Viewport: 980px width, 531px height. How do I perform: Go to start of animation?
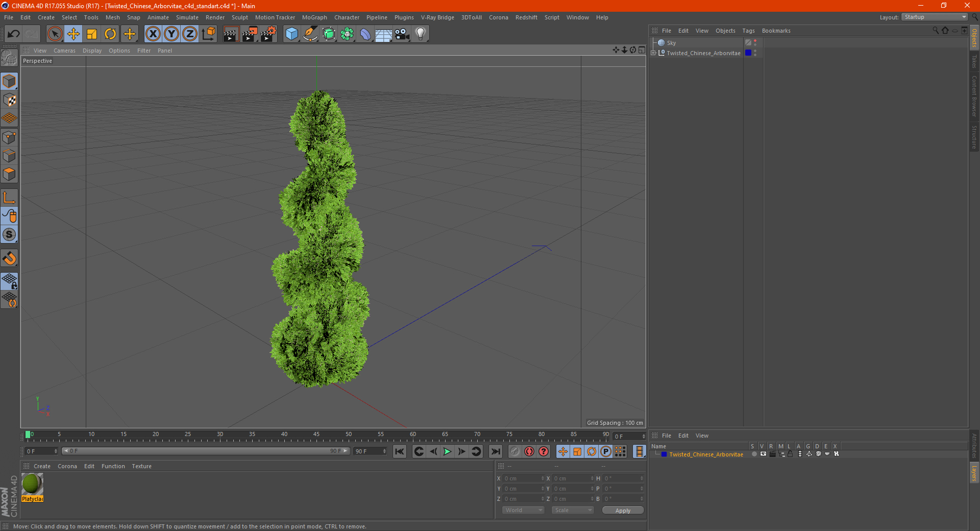(400, 451)
